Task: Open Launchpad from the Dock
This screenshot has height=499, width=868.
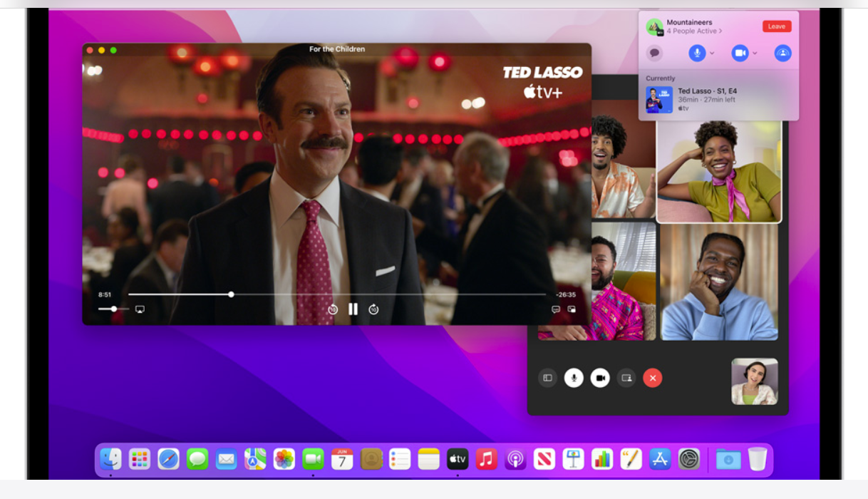Action: pos(140,459)
